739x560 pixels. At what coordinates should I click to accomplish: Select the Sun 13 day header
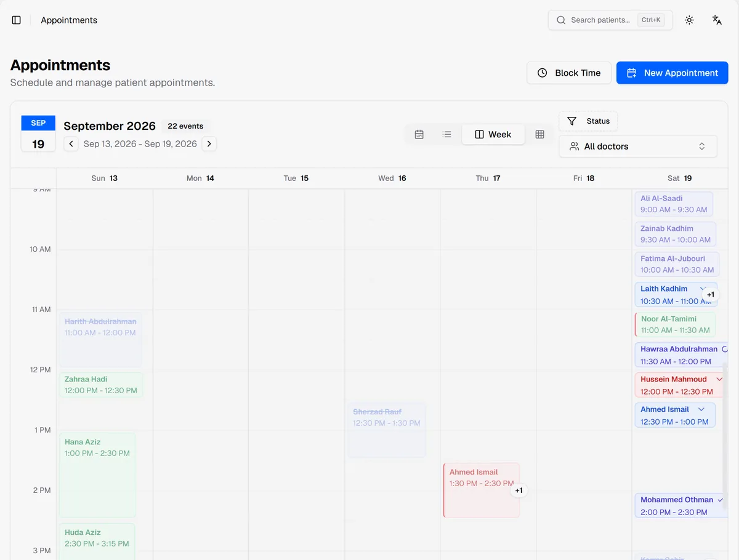pos(105,178)
